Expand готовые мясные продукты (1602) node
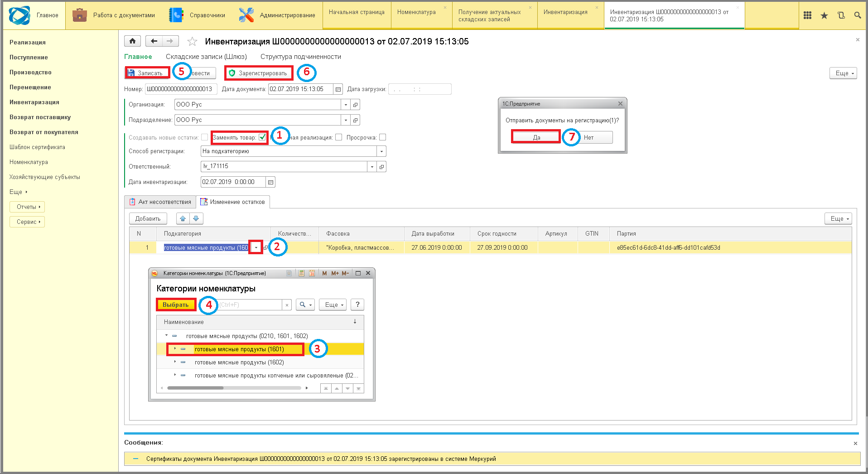The width and height of the screenshot is (868, 474). click(175, 362)
